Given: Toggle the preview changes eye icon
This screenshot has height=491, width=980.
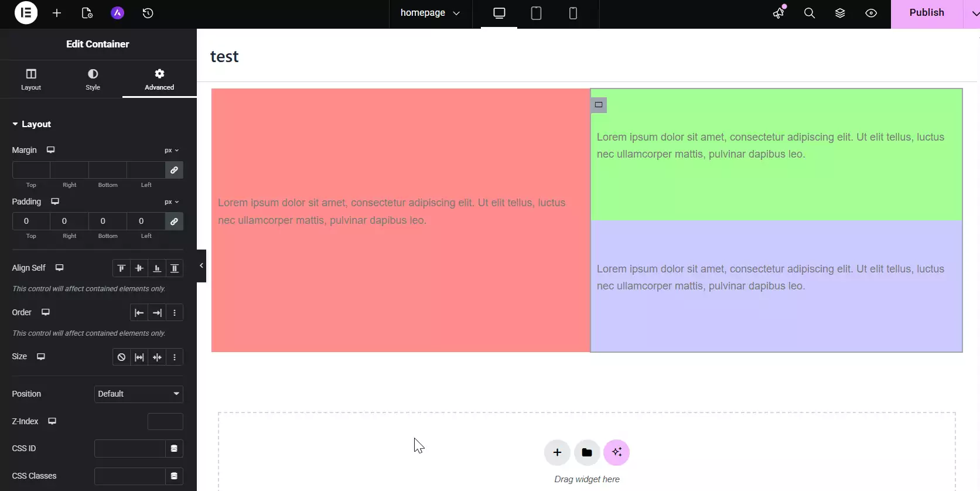Looking at the screenshot, I should (x=871, y=13).
